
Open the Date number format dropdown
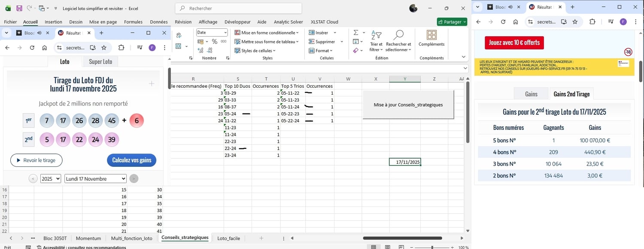pos(225,33)
